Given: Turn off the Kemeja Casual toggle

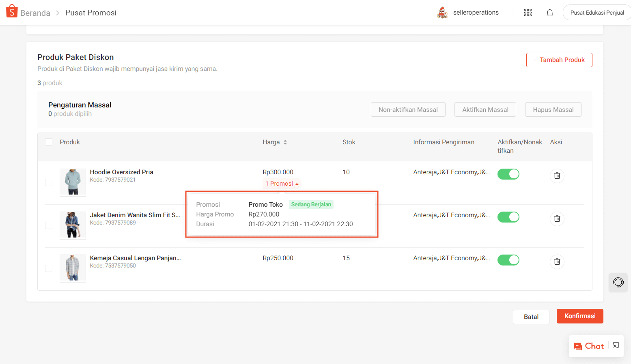Looking at the screenshot, I should [508, 260].
